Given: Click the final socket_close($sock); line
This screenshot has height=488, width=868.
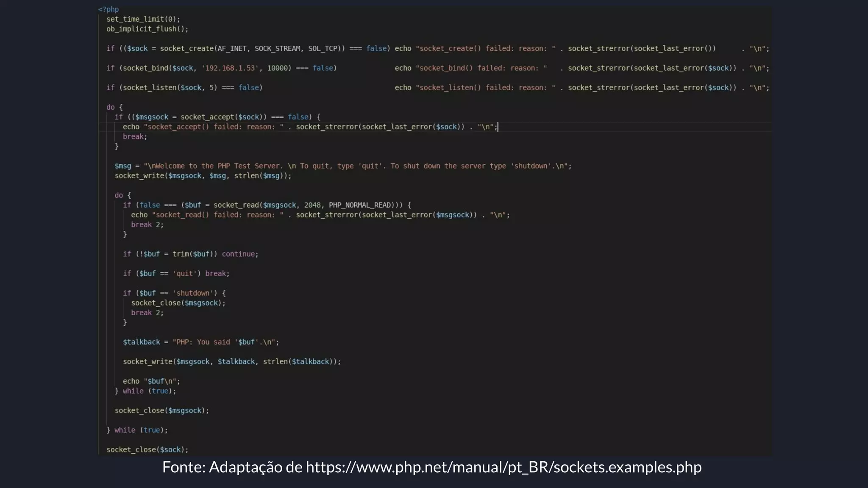Looking at the screenshot, I should click(x=147, y=449).
